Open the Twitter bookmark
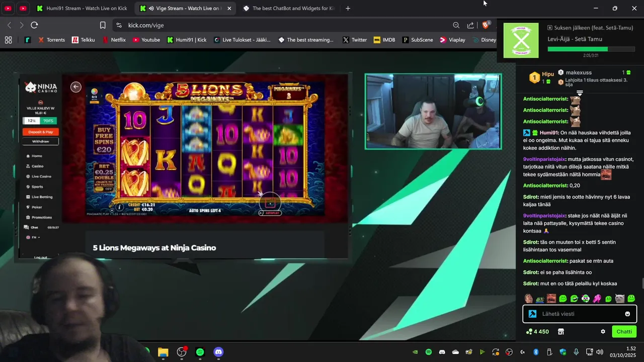 coord(355,40)
